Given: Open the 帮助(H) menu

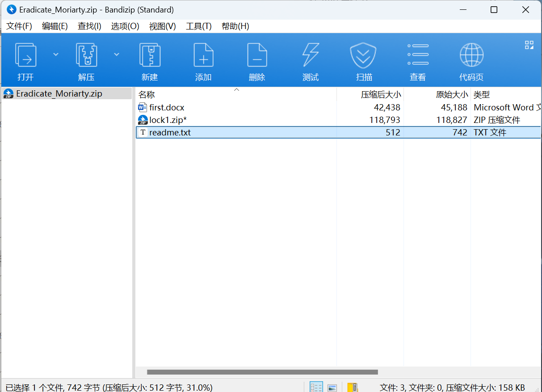Looking at the screenshot, I should tap(235, 26).
